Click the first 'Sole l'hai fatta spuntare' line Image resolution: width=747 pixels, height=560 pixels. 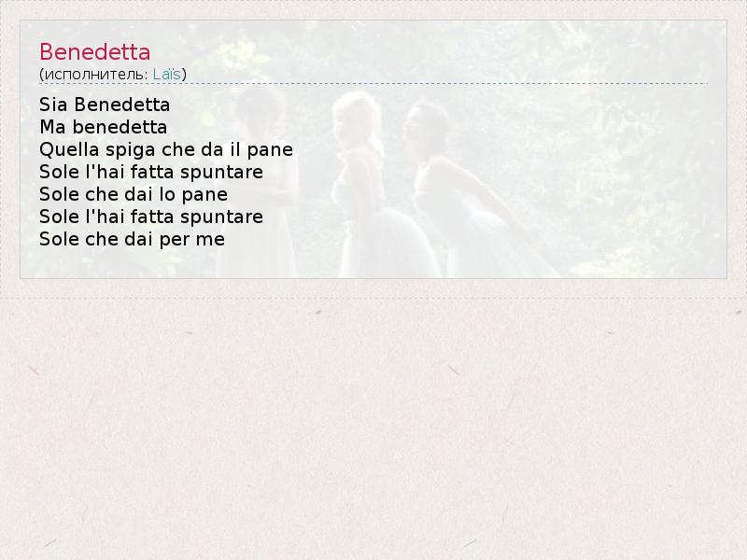pyautogui.click(x=151, y=172)
